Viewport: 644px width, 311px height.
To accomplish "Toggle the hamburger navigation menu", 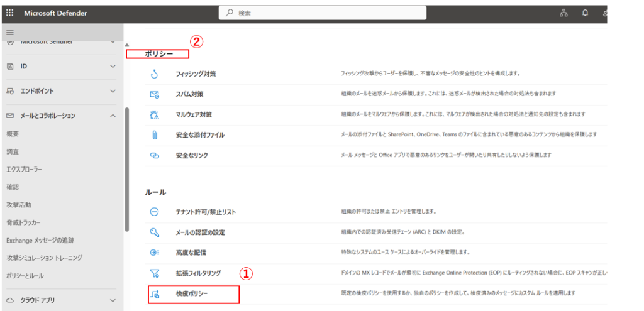I will [x=10, y=31].
